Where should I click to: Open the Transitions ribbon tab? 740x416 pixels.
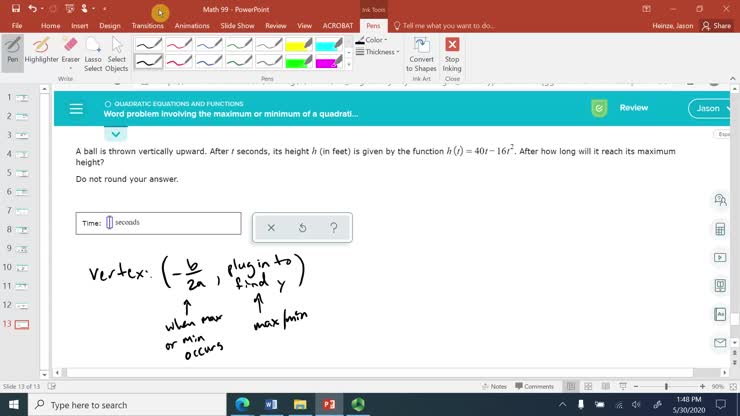click(x=148, y=25)
